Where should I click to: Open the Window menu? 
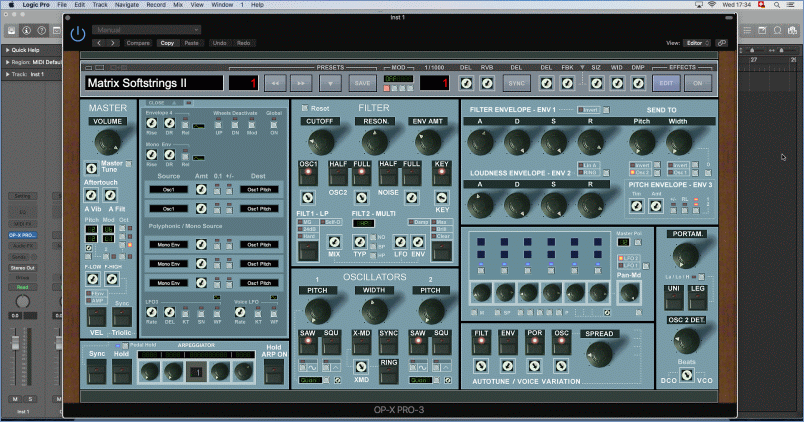pos(222,5)
